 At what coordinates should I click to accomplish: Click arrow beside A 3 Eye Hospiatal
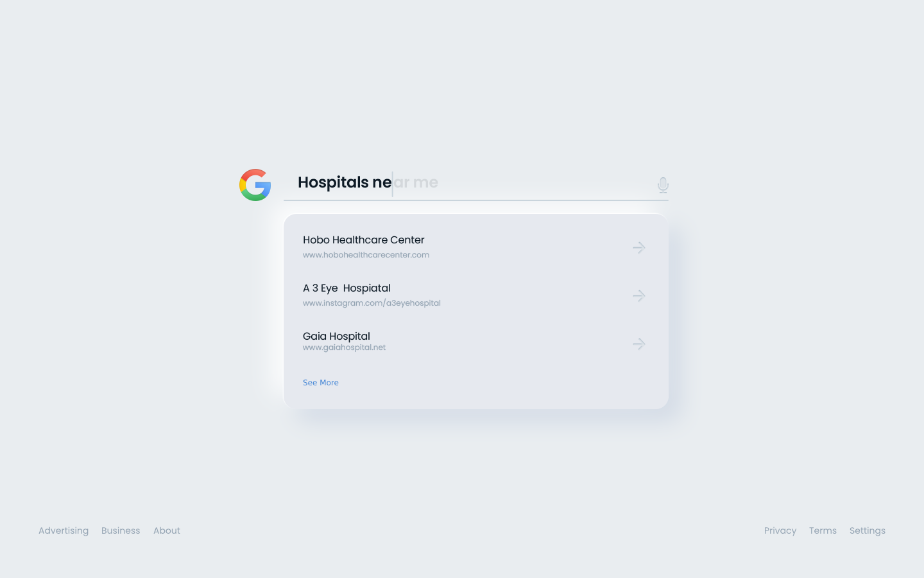638,295
